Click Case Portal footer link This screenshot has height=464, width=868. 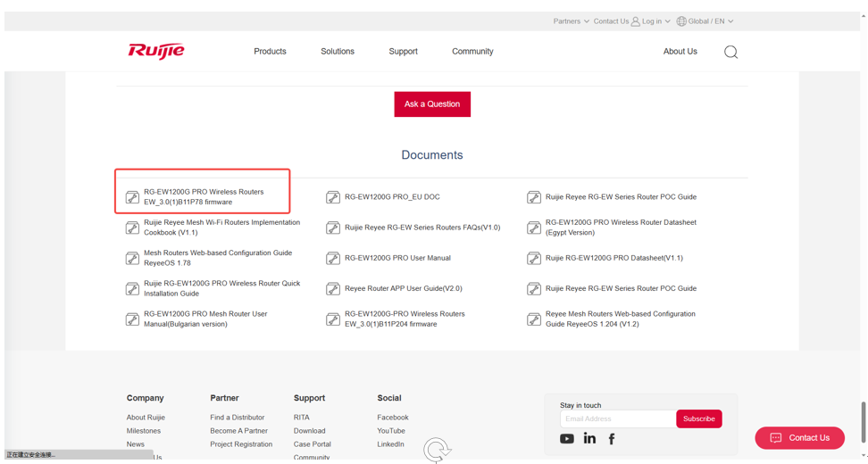313,444
